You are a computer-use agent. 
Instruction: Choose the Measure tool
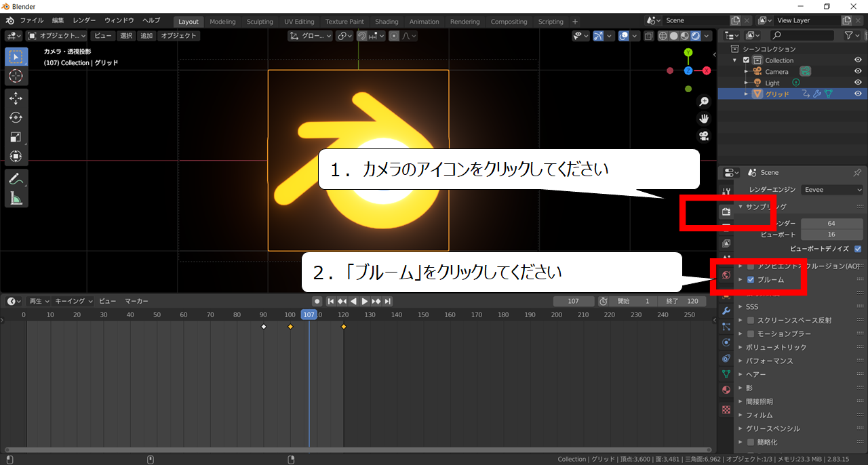(x=16, y=198)
